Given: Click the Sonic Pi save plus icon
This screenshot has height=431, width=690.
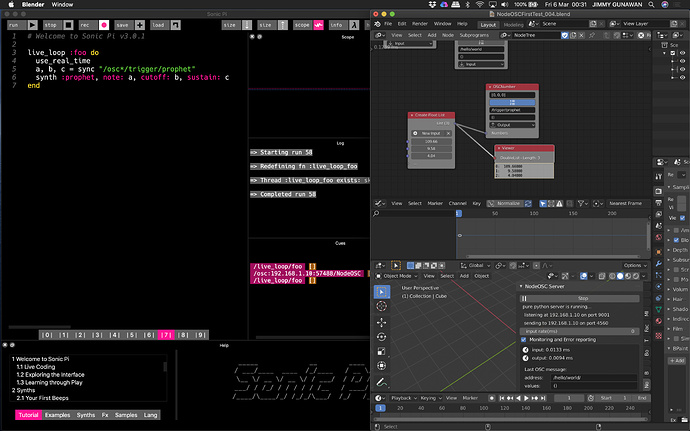Looking at the screenshot, I should pos(139,25).
